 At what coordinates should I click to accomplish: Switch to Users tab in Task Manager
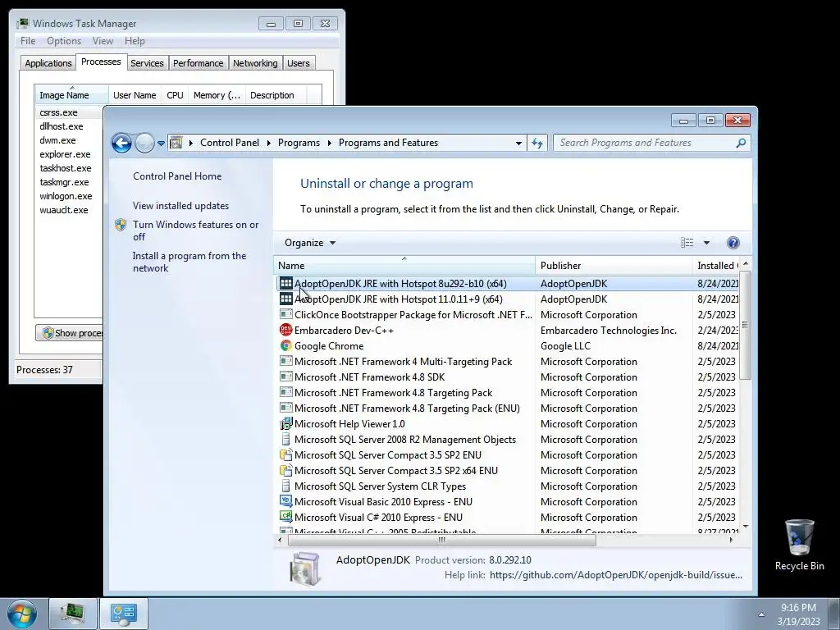coord(298,63)
